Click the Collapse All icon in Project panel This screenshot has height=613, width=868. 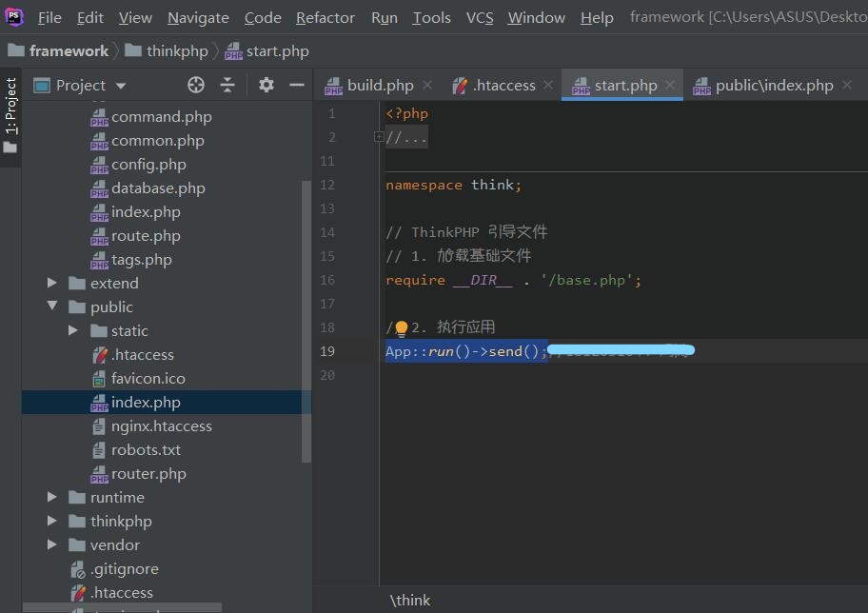pos(227,85)
